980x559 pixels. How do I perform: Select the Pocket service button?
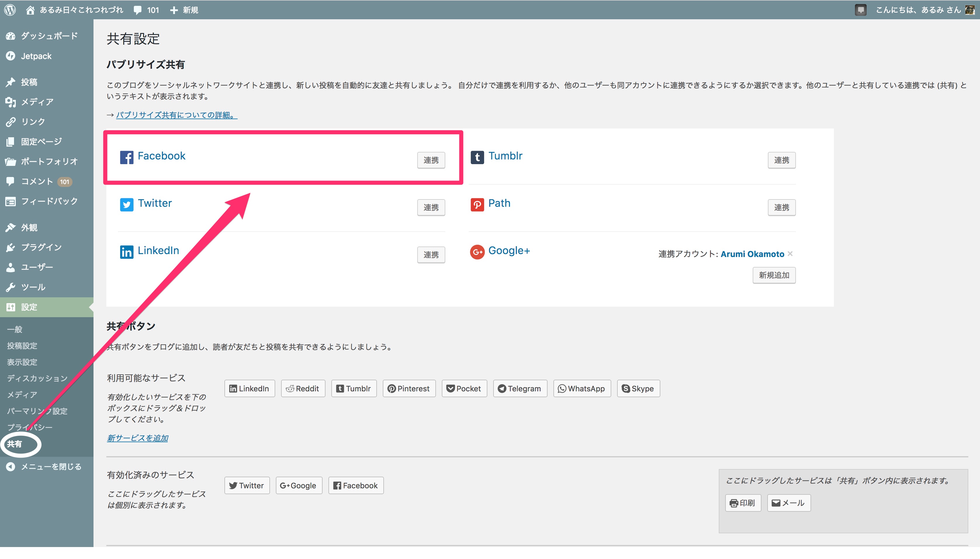tap(464, 388)
